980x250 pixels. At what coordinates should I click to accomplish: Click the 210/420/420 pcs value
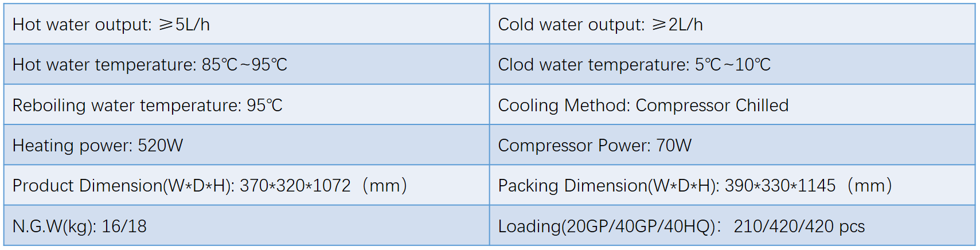[x=799, y=226]
